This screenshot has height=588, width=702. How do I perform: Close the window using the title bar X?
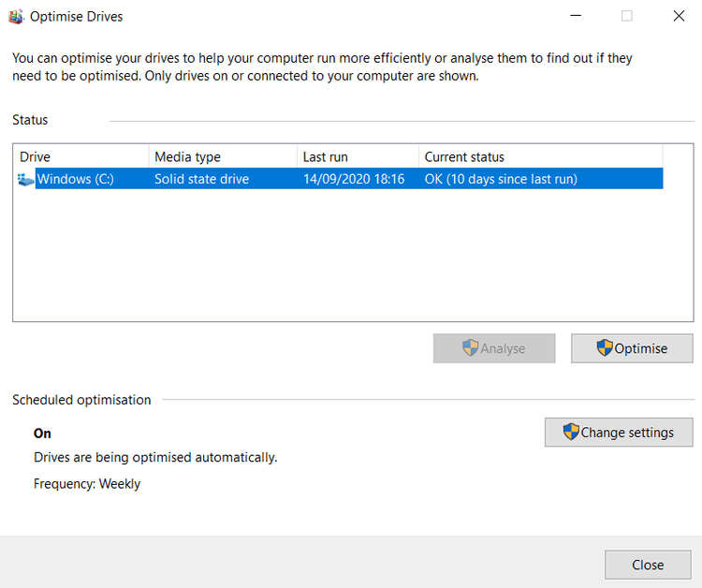(x=679, y=16)
